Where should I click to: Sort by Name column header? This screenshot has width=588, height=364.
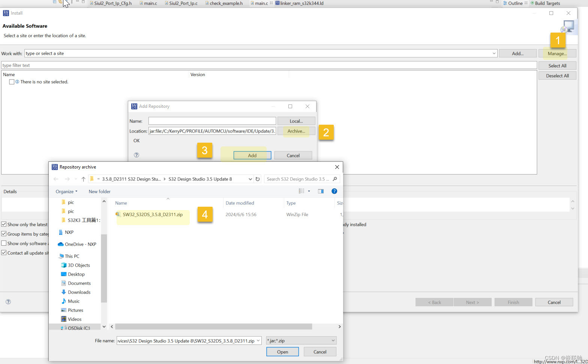pyautogui.click(x=121, y=203)
